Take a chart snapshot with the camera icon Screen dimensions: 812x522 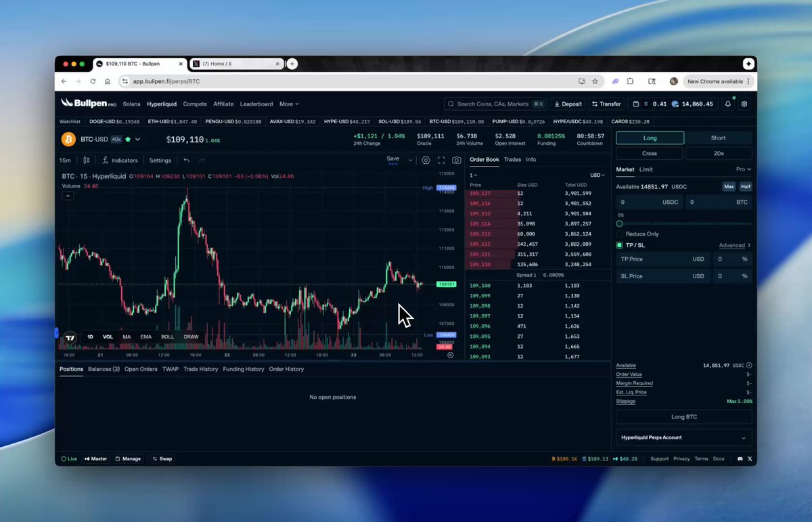[x=457, y=160]
